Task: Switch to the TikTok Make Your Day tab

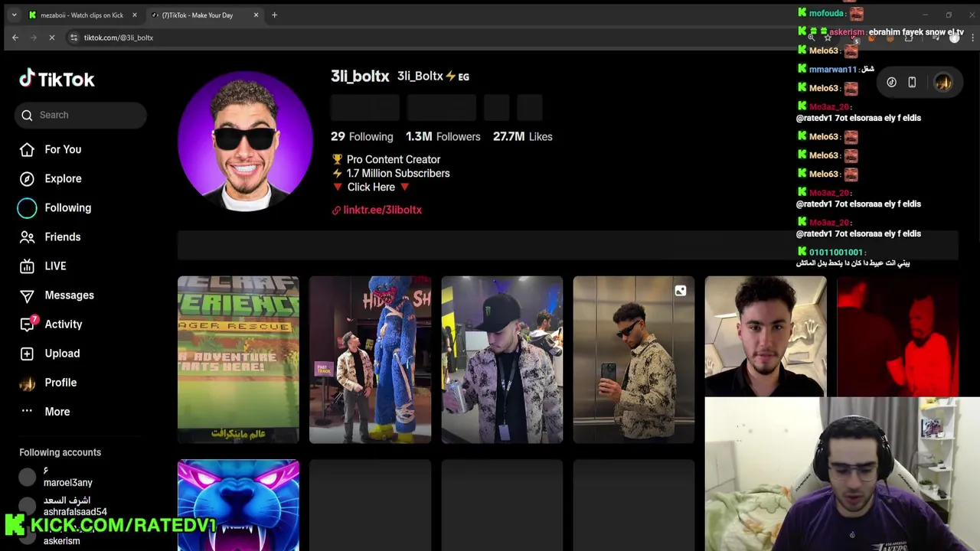Action: click(198, 15)
